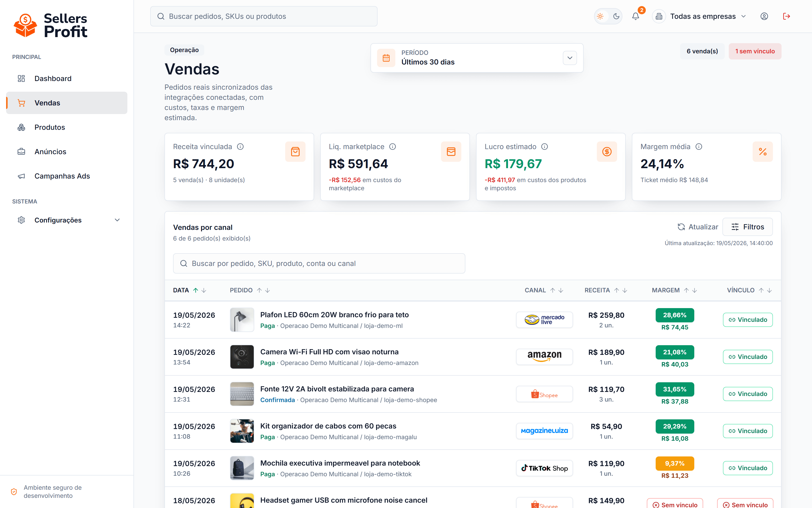Sort MARGEM column ascending
812x508 pixels.
pos(686,290)
